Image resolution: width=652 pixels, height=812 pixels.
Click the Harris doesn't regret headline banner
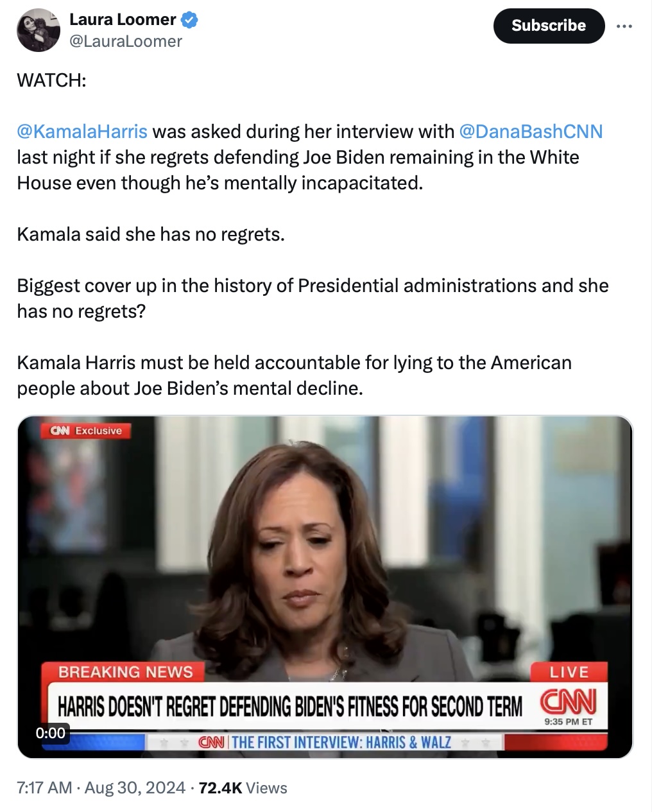coord(290,707)
